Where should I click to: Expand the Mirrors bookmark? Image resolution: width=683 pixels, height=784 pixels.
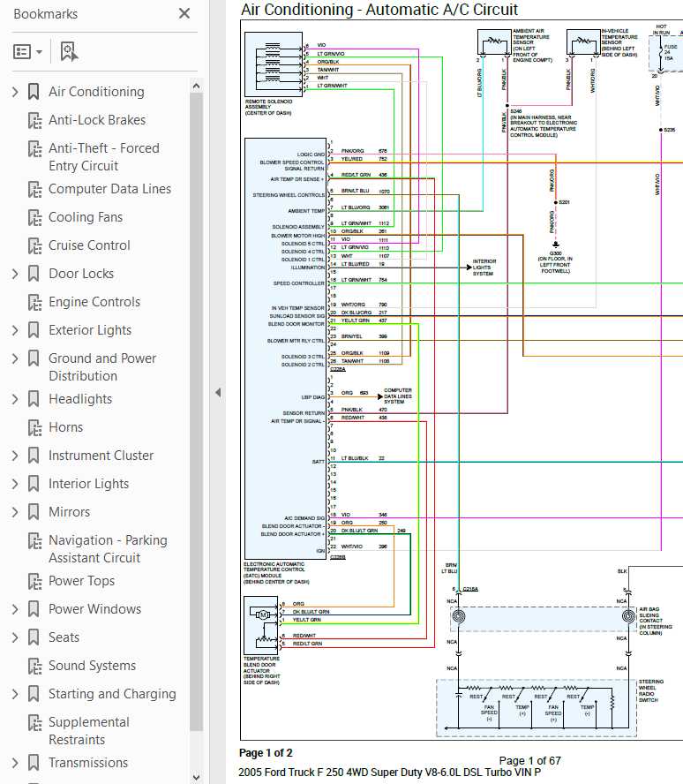tap(15, 512)
